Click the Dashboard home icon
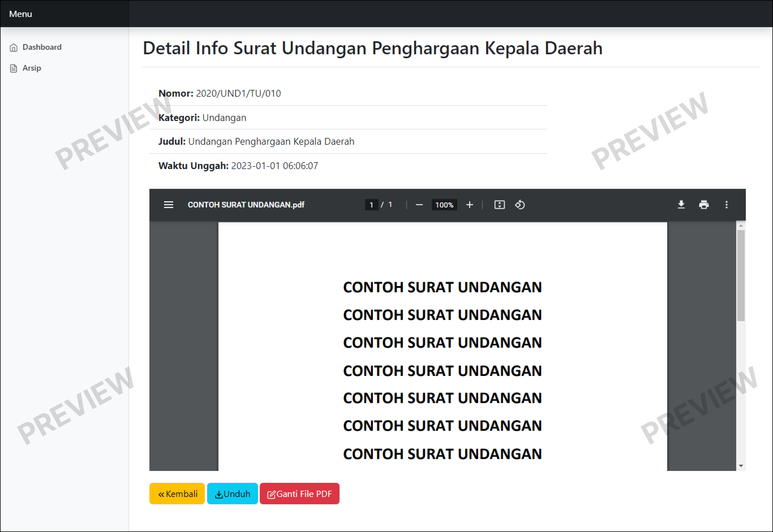The width and height of the screenshot is (773, 532). click(x=13, y=47)
